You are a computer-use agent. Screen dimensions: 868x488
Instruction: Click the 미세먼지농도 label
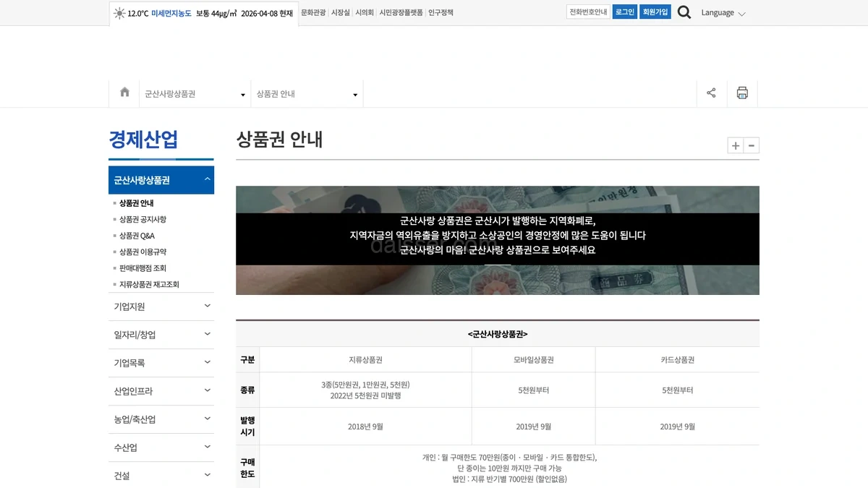[171, 13]
